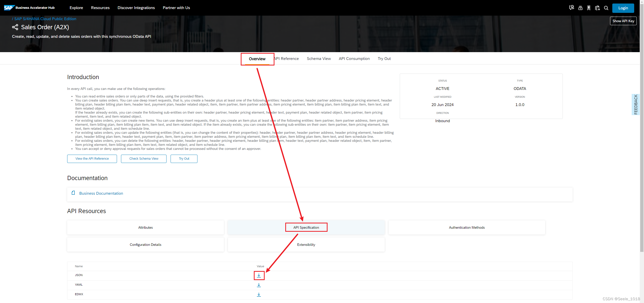Click the Name column header

click(79, 266)
